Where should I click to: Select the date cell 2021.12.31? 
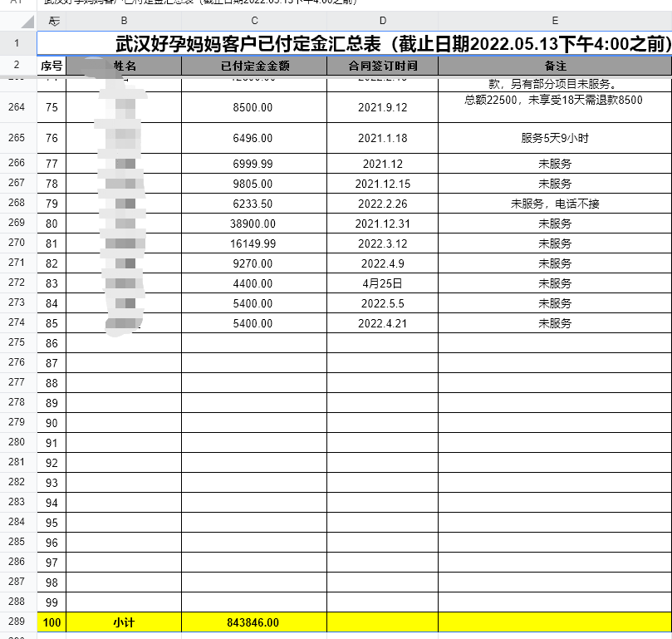click(x=383, y=224)
